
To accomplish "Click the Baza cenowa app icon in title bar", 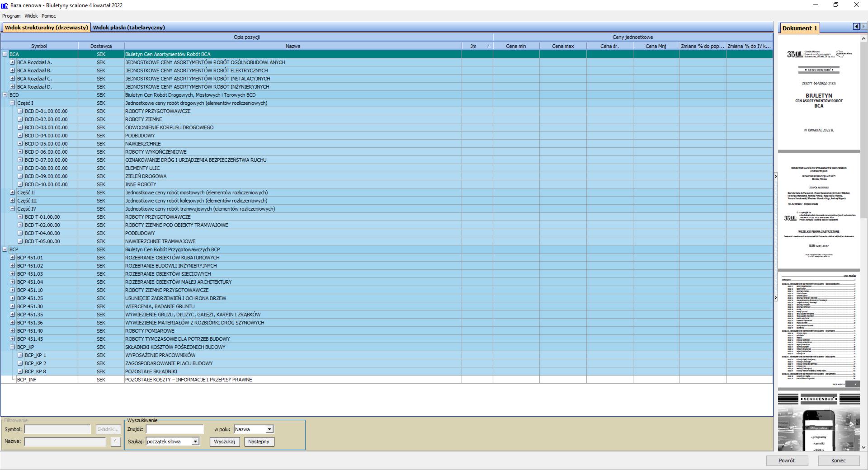I will pyautogui.click(x=5, y=5).
